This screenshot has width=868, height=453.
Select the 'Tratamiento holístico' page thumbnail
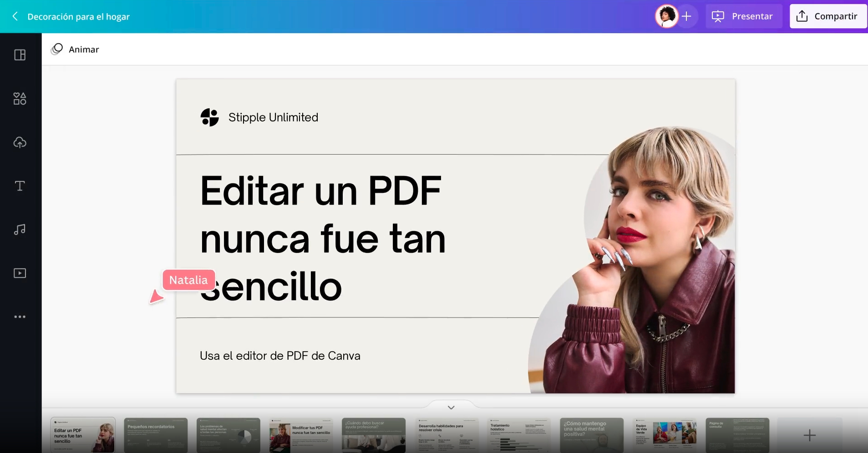(519, 435)
